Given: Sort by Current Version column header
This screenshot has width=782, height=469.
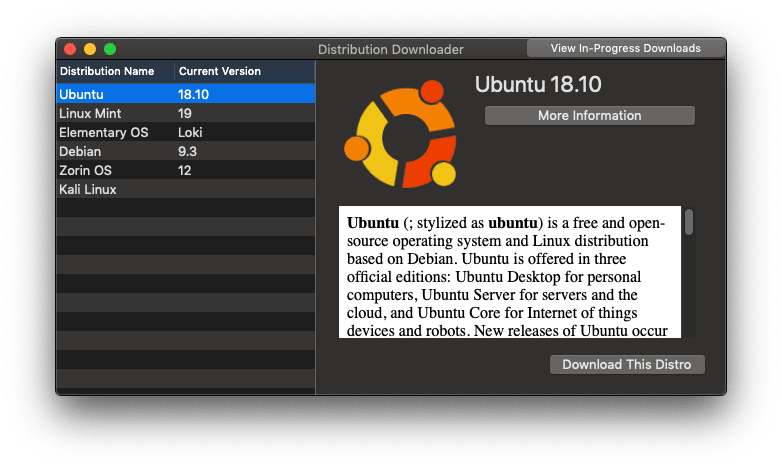Looking at the screenshot, I should click(244, 71).
